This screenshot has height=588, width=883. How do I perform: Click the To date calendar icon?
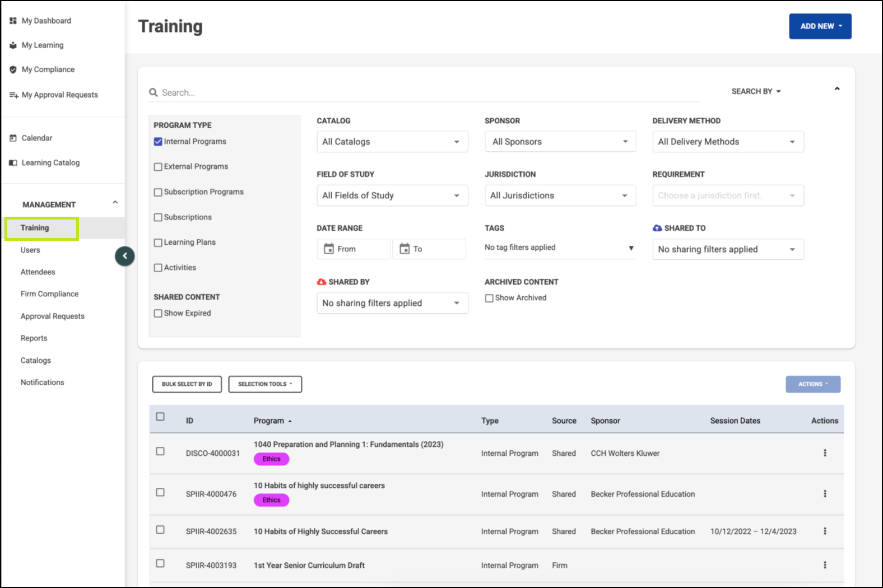pyautogui.click(x=405, y=249)
